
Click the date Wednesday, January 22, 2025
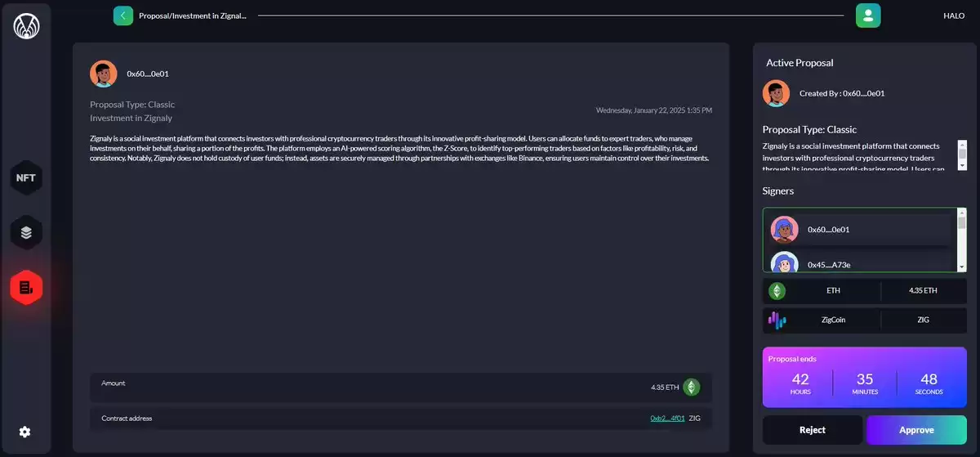tap(654, 110)
